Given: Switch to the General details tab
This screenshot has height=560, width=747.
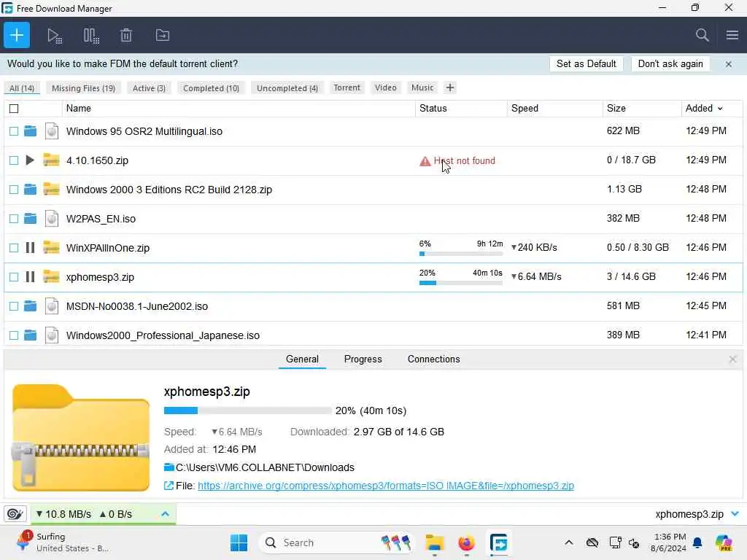Looking at the screenshot, I should pyautogui.click(x=302, y=359).
